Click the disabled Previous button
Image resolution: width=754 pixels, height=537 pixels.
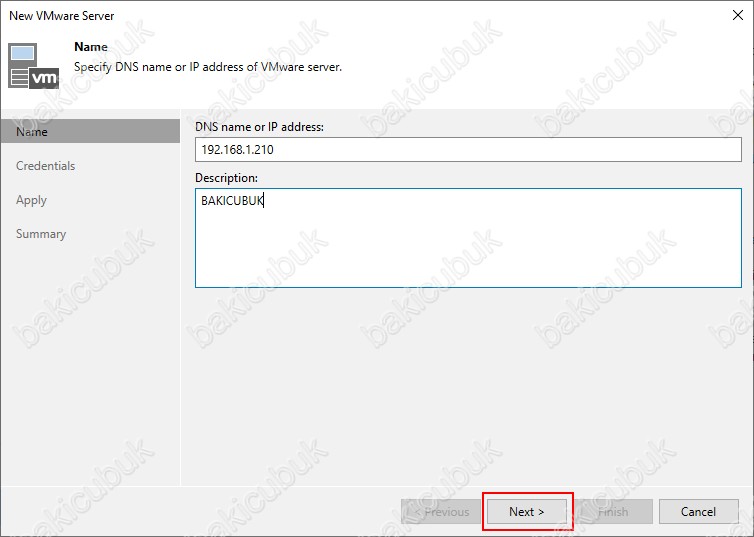tap(441, 512)
